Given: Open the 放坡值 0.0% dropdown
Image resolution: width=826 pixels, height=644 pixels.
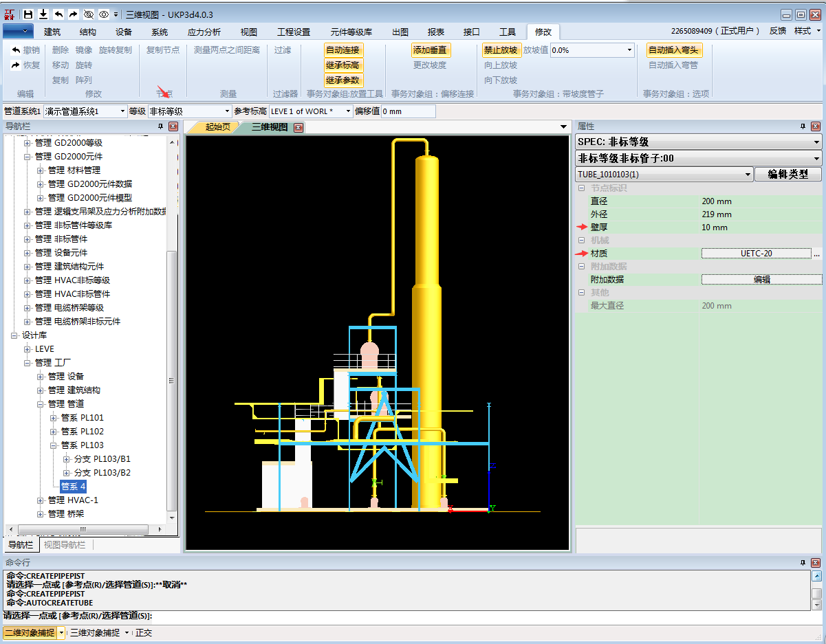Looking at the screenshot, I should click(x=629, y=50).
